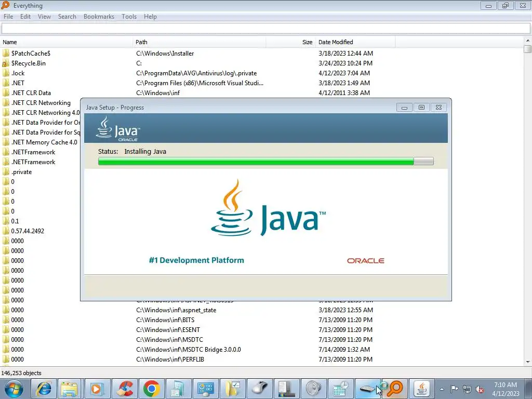Select the .NET Memory Cache 4.0 folder

(44, 142)
